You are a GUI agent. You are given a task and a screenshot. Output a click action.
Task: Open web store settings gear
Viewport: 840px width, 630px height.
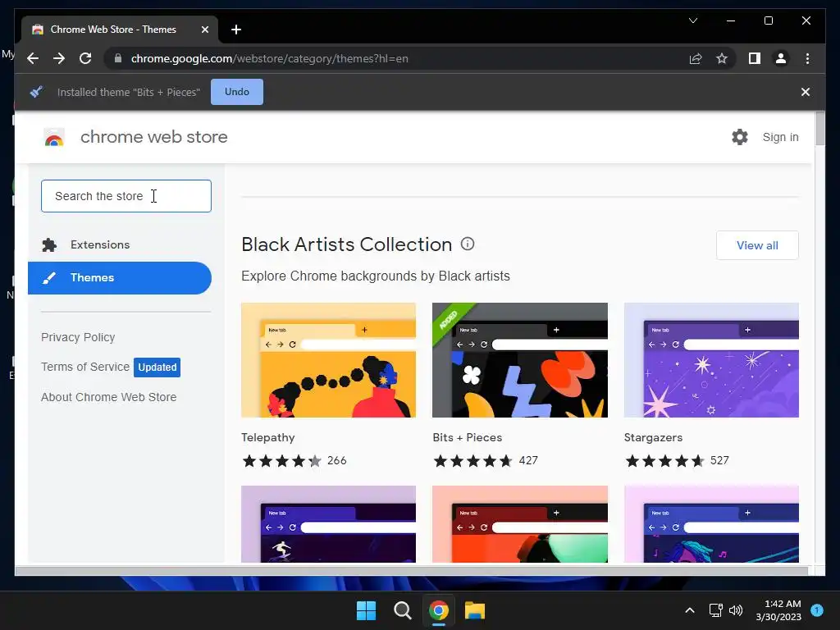tap(740, 137)
